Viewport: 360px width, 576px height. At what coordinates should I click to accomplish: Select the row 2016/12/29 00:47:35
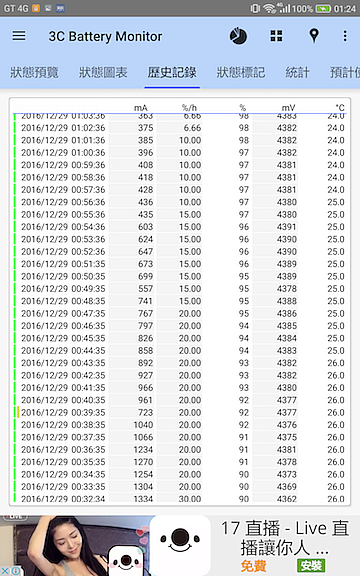[x=180, y=313]
